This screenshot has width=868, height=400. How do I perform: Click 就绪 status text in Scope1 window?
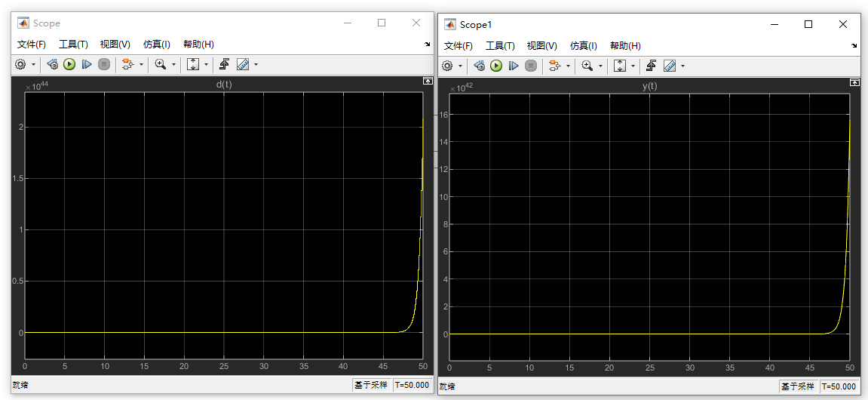[x=446, y=386]
